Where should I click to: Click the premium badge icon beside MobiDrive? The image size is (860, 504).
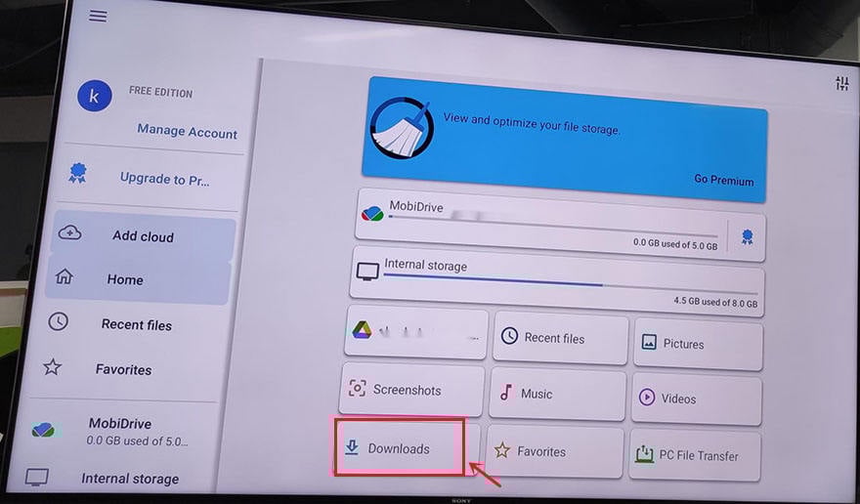748,236
